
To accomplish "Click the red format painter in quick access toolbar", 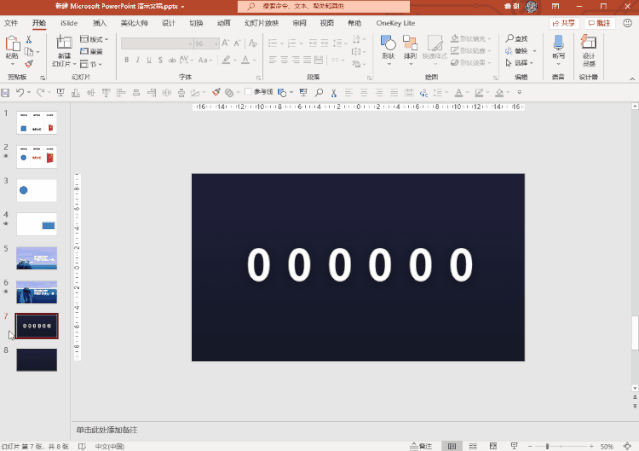I will [216, 92].
